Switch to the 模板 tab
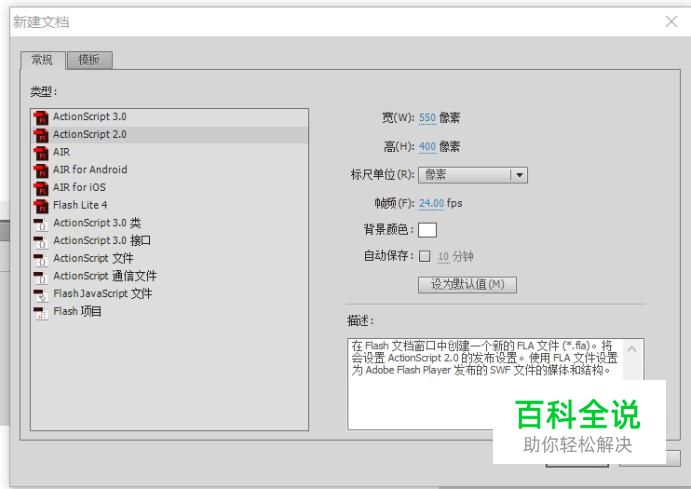 click(x=89, y=60)
